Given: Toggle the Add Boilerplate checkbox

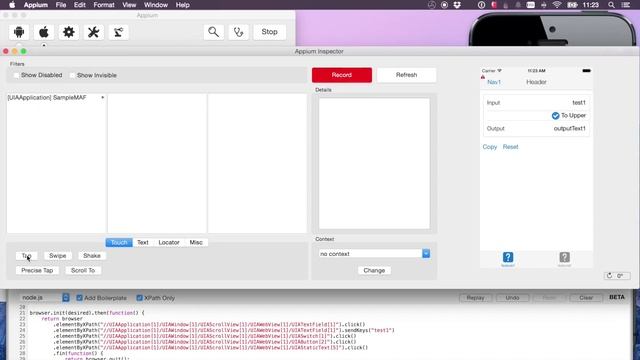Looking at the screenshot, I should 80,298.
